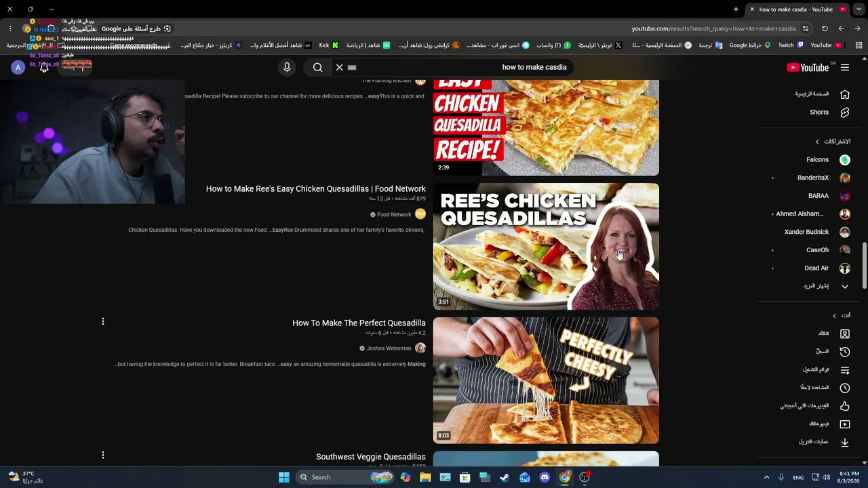Open the Kick bookmark
Screen dimensions: 868x488
328,45
